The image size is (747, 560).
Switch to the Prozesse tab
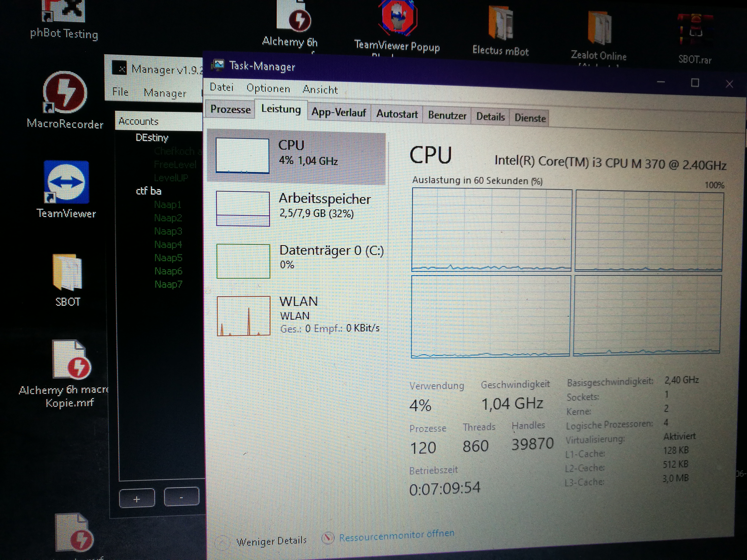coord(230,109)
